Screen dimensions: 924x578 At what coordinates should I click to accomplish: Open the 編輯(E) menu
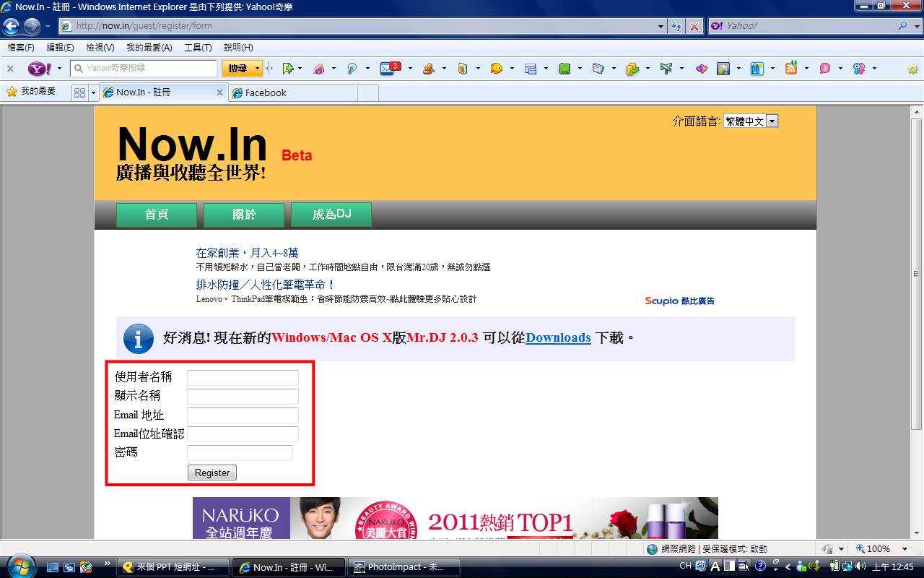tap(60, 48)
